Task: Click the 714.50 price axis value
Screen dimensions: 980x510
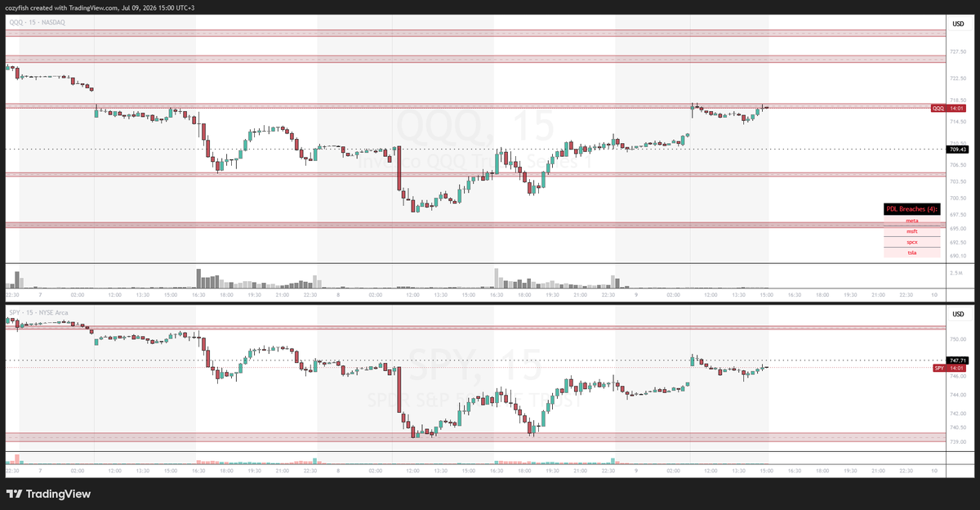Action: pyautogui.click(x=958, y=122)
